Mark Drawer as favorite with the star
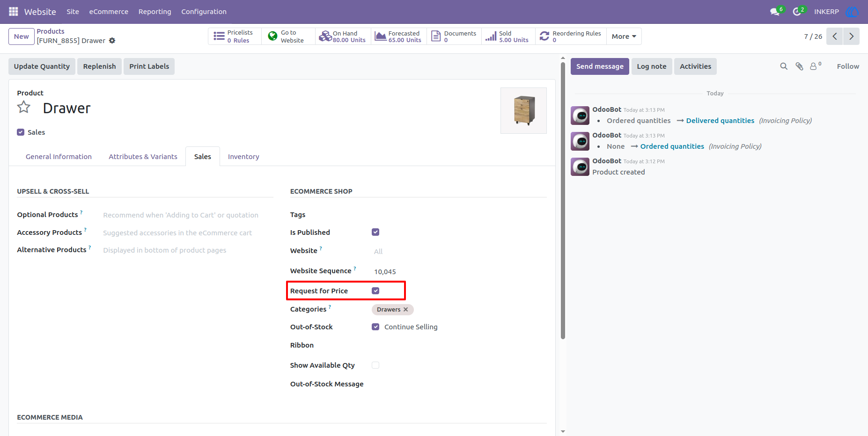The height and width of the screenshot is (436, 868). pyautogui.click(x=24, y=108)
